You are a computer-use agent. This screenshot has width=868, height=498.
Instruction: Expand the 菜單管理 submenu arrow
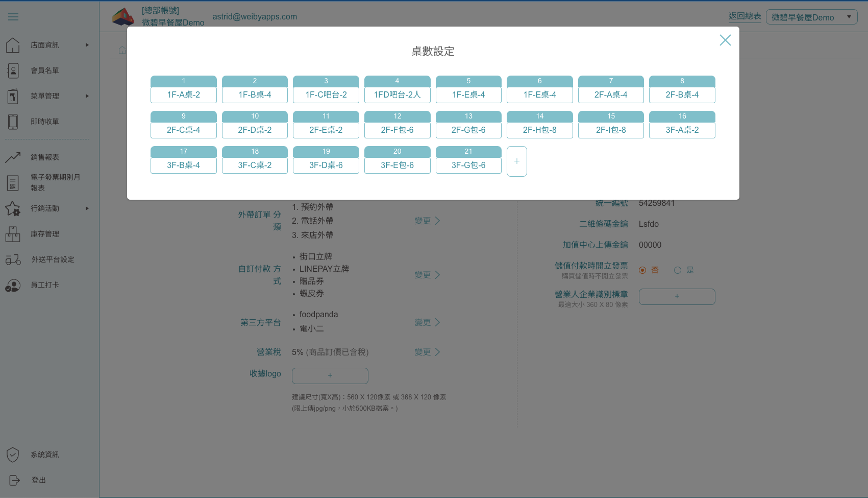(x=87, y=96)
